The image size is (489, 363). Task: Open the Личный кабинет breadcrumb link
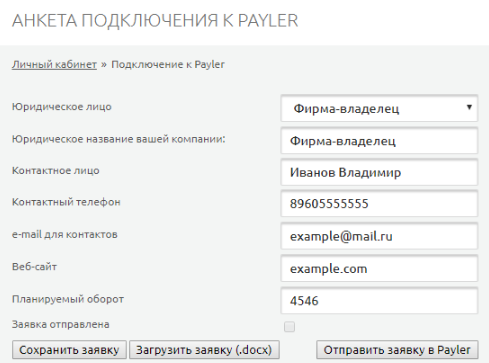pos(54,64)
